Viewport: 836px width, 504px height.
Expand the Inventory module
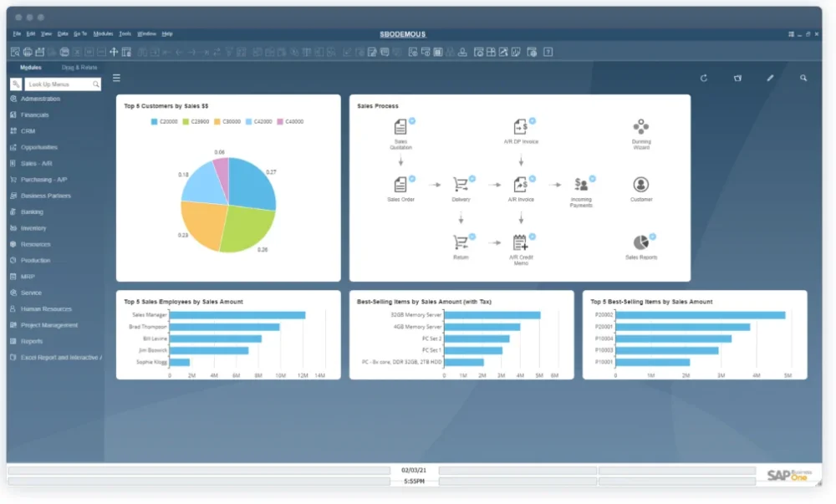[x=33, y=228]
